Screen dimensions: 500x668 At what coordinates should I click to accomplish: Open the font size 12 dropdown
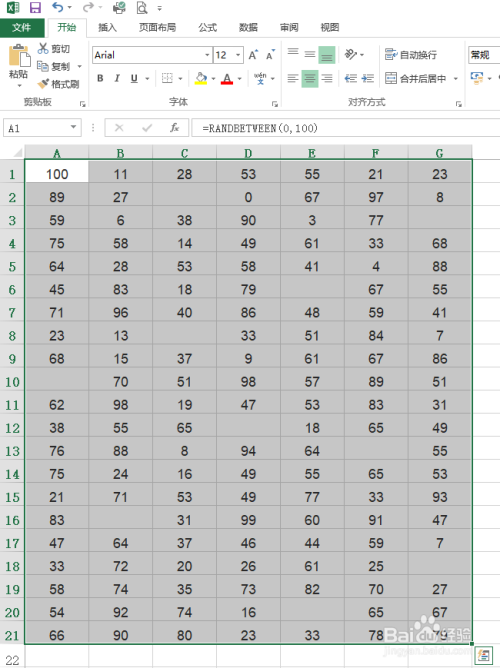click(238, 55)
